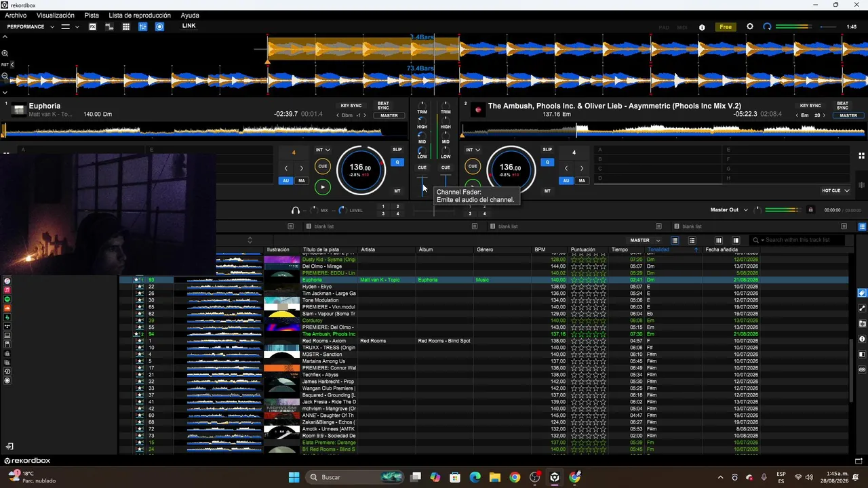Open the sampler grid panel icon

126,26
